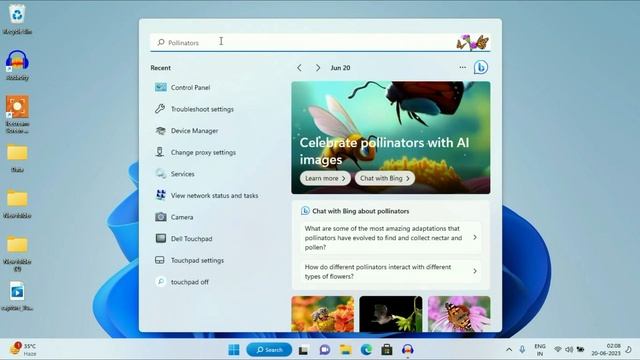Show hidden icons tray chevron
Image resolution: width=640 pixels, height=360 pixels.
[x=509, y=350]
